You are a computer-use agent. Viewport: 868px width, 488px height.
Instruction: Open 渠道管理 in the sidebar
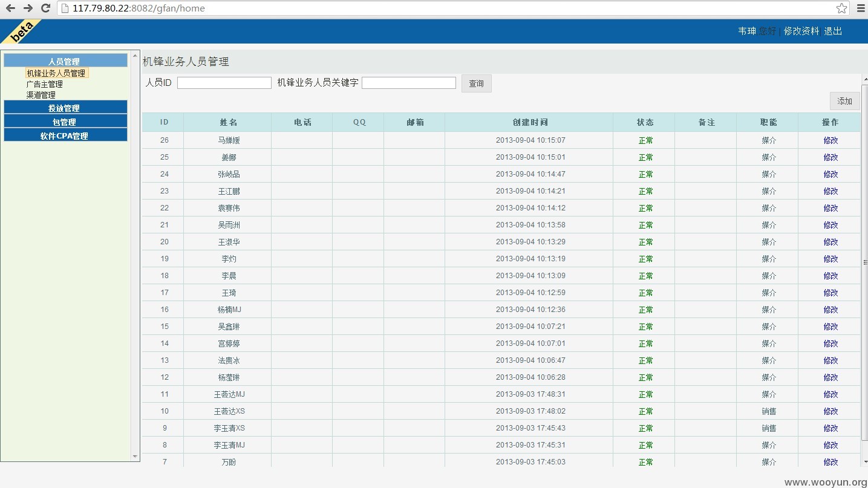41,95
